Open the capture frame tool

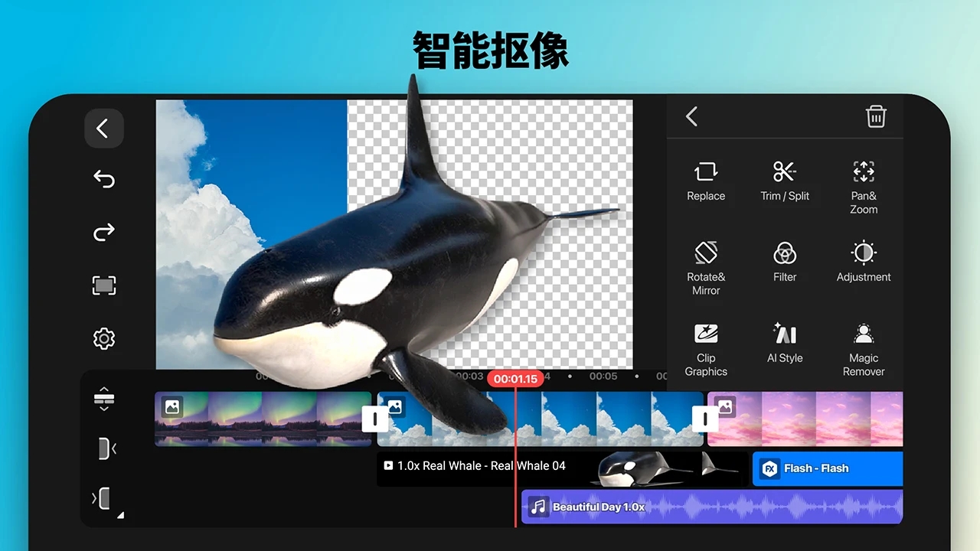(103, 285)
